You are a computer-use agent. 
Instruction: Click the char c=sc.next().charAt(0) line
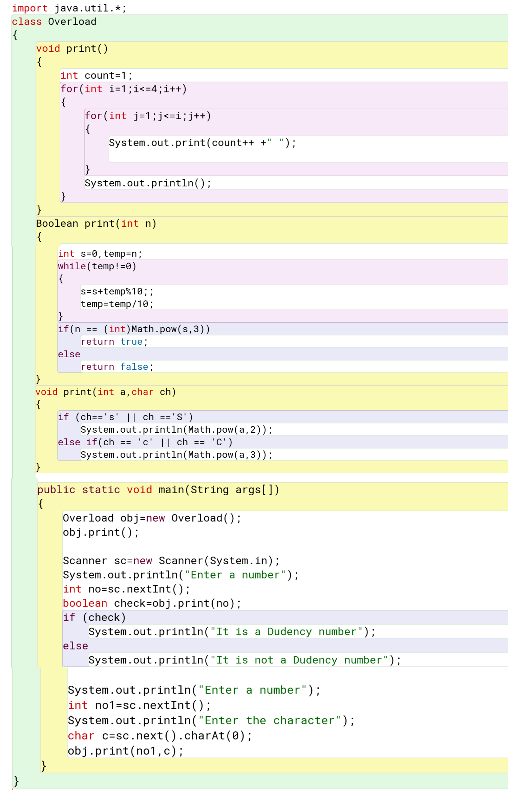(160, 736)
